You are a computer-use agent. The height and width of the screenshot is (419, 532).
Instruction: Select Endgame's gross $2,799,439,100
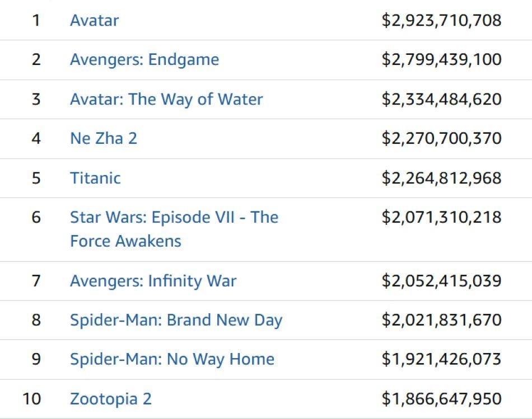[x=441, y=60]
